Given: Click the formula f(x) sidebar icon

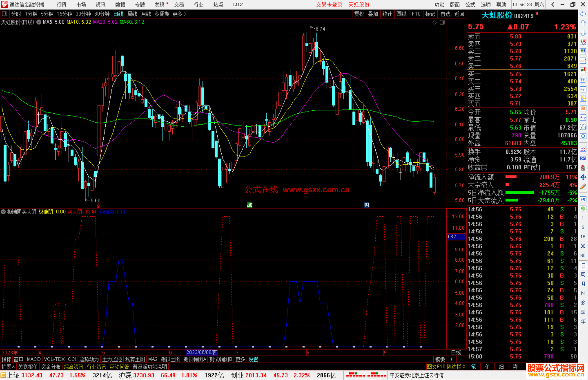Looking at the screenshot, I should [583, 127].
